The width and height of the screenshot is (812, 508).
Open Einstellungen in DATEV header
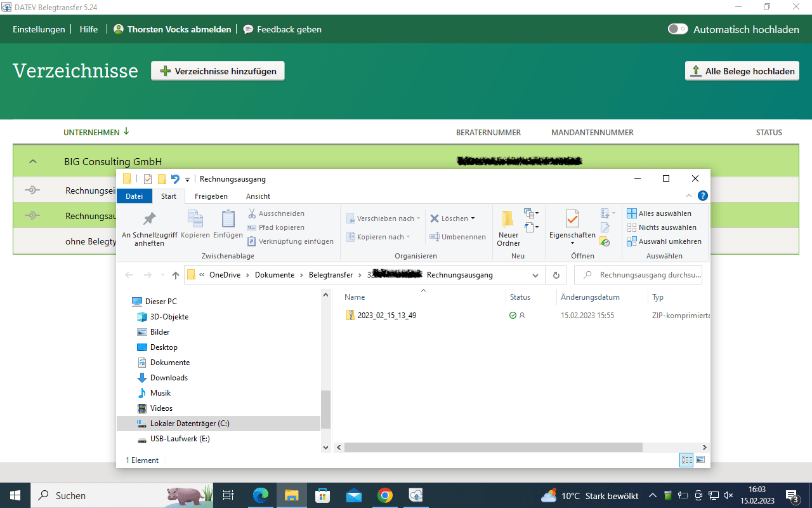[x=39, y=29]
